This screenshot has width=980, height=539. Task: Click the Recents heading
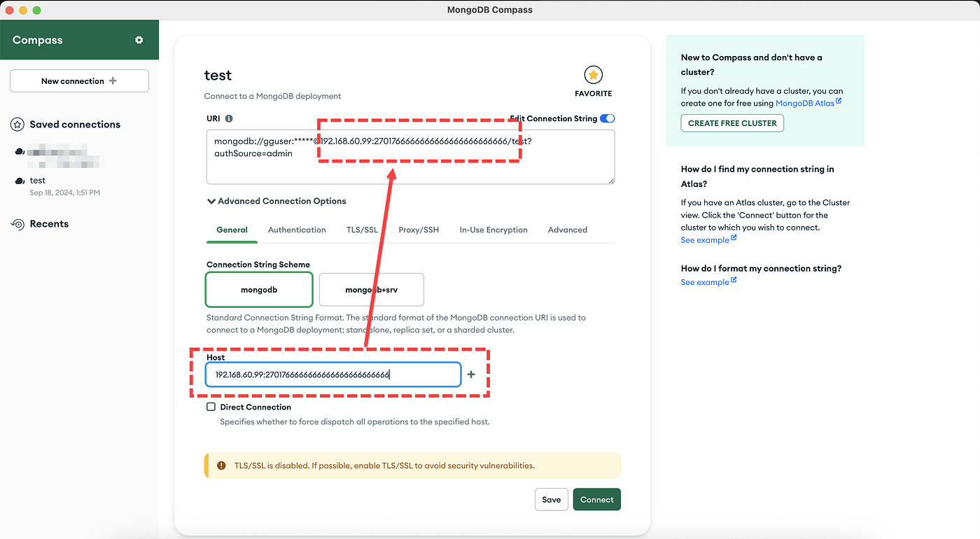(x=49, y=224)
